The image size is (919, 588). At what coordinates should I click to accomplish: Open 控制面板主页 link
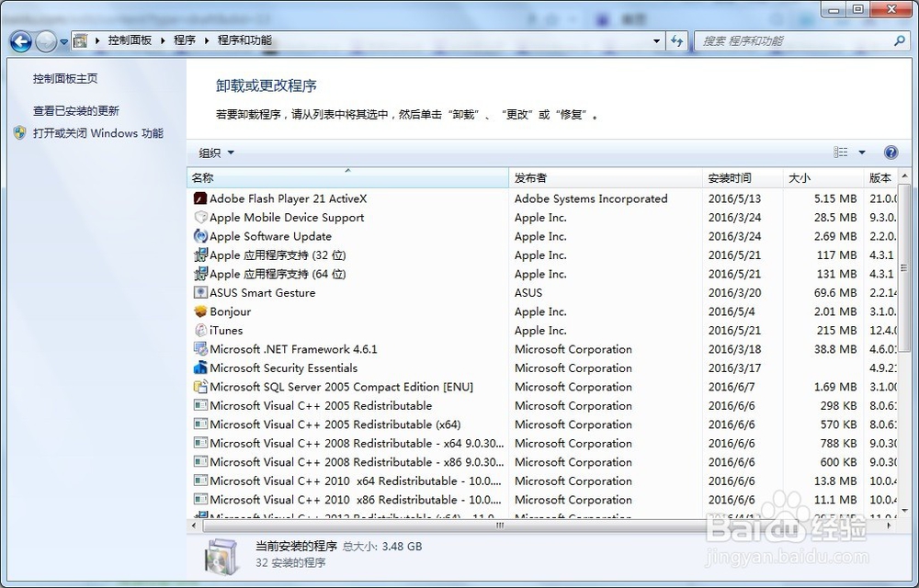pyautogui.click(x=65, y=78)
